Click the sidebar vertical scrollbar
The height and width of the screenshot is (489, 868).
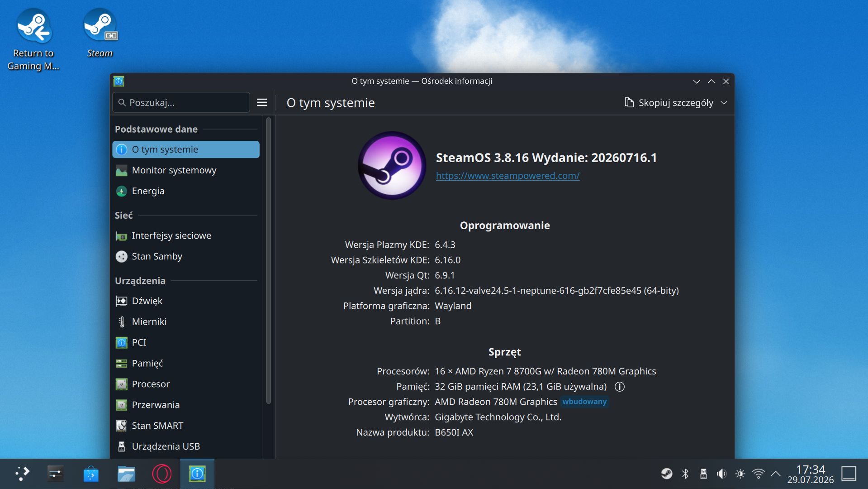269,260
